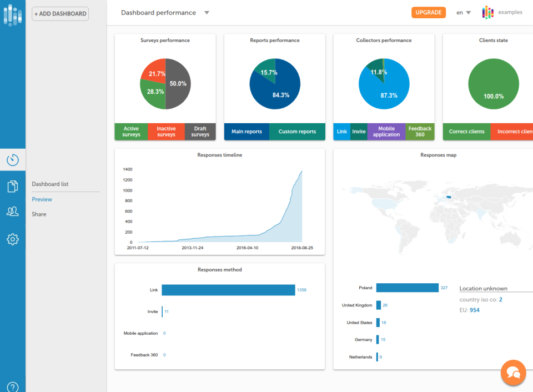Screen dimensions: 533x392
Task: Click the United Kingdom bar in country chart
Action: [378, 305]
